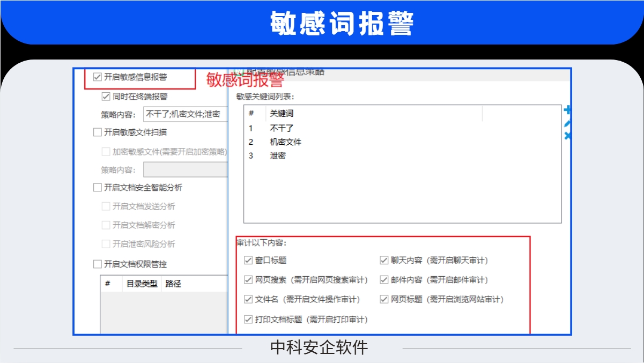Screen dimensions: 644x363
Task: Check 开启文档权限管控 option
Action: point(98,264)
